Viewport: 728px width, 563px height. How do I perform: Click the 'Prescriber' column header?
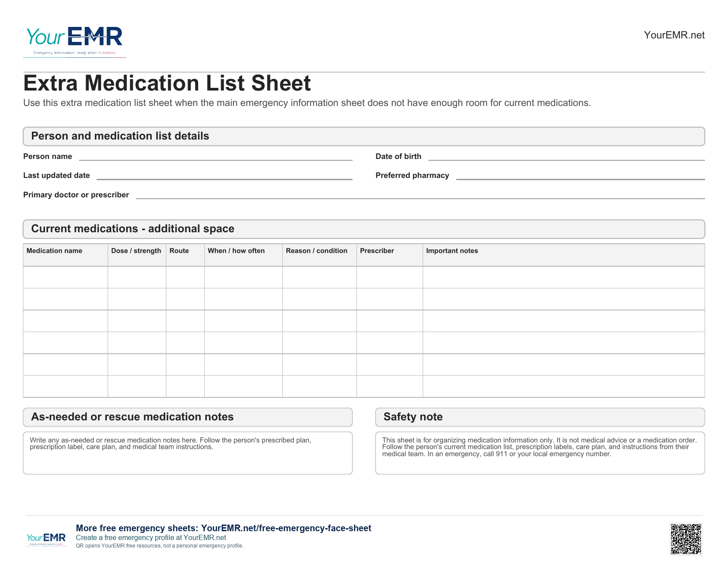(390, 255)
